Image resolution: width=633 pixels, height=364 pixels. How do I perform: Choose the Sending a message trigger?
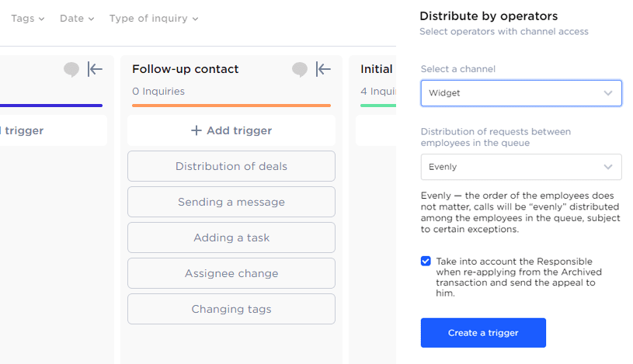231,202
